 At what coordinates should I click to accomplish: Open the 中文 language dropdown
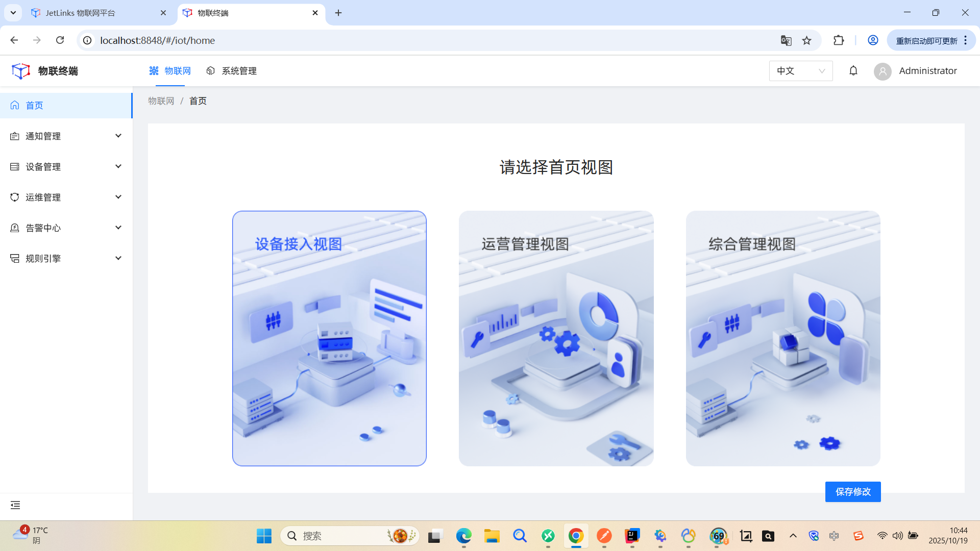pos(800,71)
